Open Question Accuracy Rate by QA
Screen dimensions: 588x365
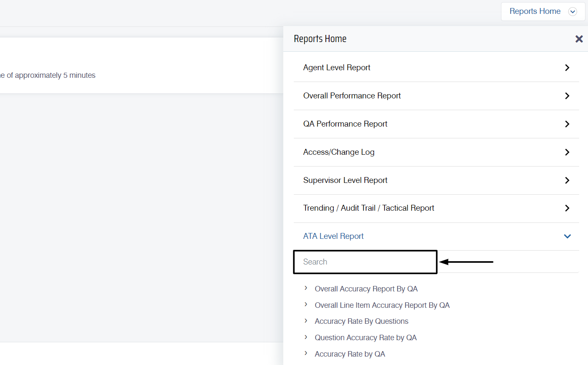click(x=366, y=338)
